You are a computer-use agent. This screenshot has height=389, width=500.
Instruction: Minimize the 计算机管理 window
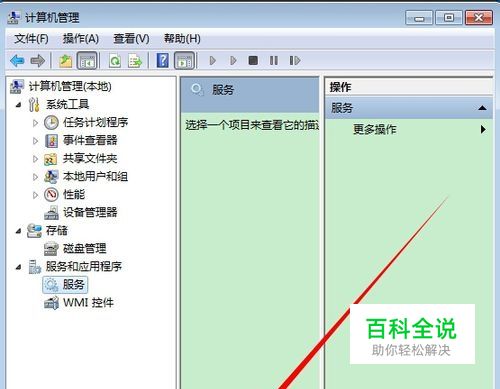tap(419, 18)
